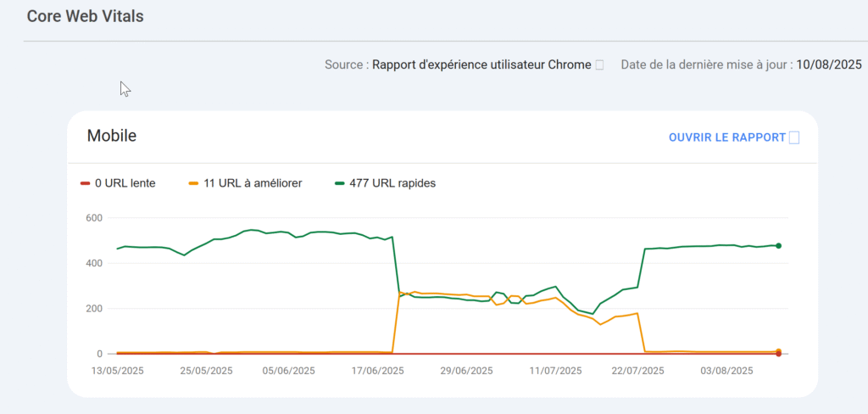Toggle the orange '11 URL à améliorer' legend
The image size is (868, 414).
coord(245,183)
